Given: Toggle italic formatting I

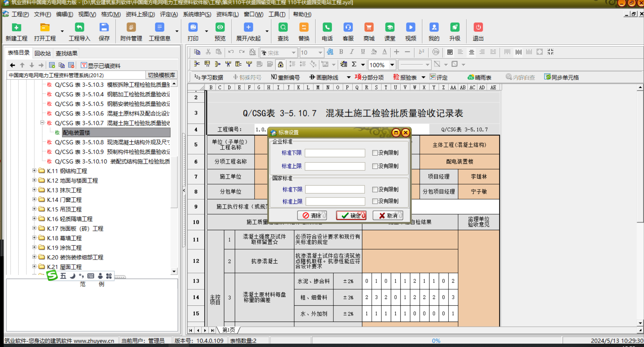Looking at the screenshot, I should tap(352, 52).
